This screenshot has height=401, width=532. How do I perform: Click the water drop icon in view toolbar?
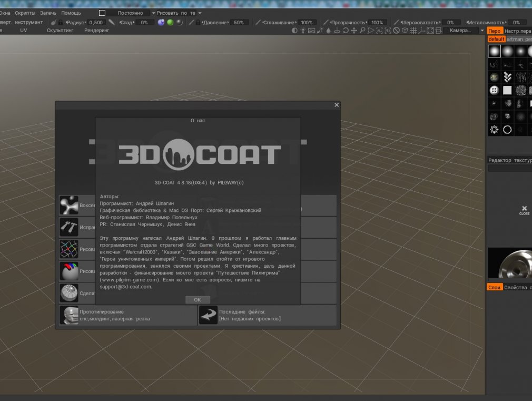(329, 31)
